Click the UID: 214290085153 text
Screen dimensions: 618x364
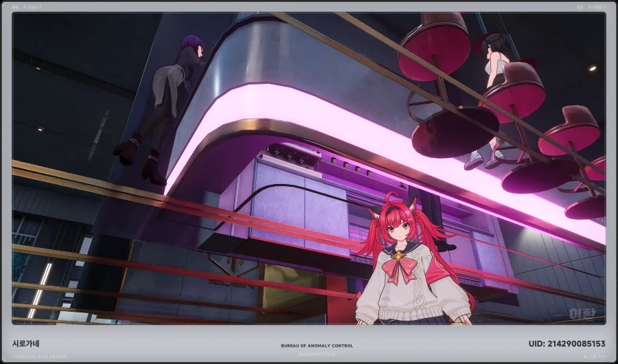click(566, 344)
